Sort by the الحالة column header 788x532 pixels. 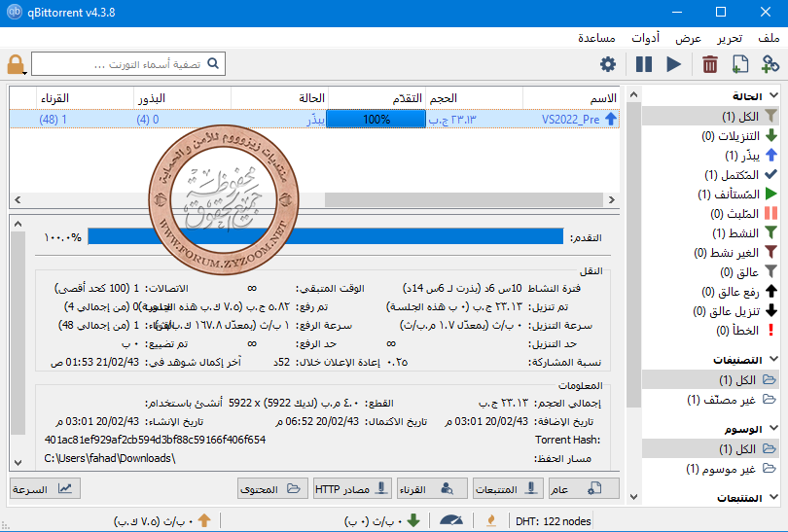[279, 98]
